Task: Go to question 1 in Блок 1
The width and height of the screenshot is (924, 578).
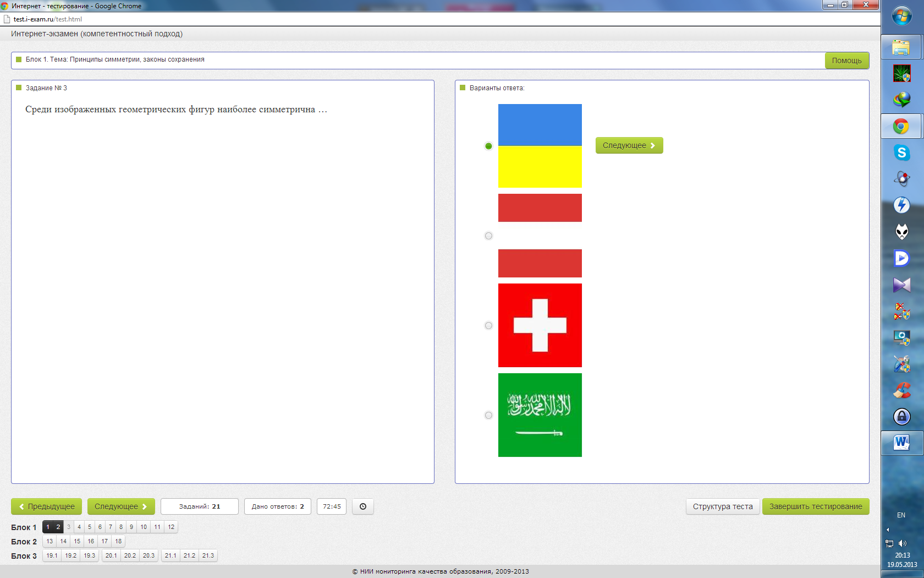Action: [x=48, y=527]
